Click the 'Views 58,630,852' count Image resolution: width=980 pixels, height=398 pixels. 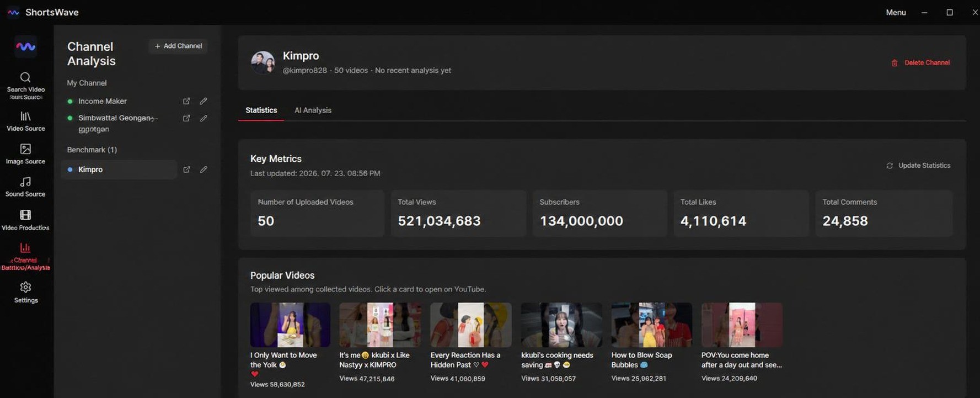click(277, 384)
